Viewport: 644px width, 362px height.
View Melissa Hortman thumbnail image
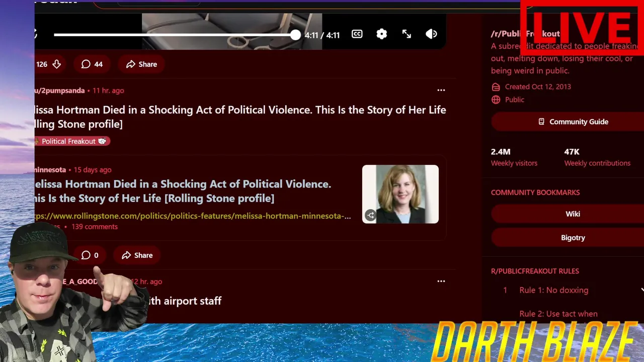400,194
